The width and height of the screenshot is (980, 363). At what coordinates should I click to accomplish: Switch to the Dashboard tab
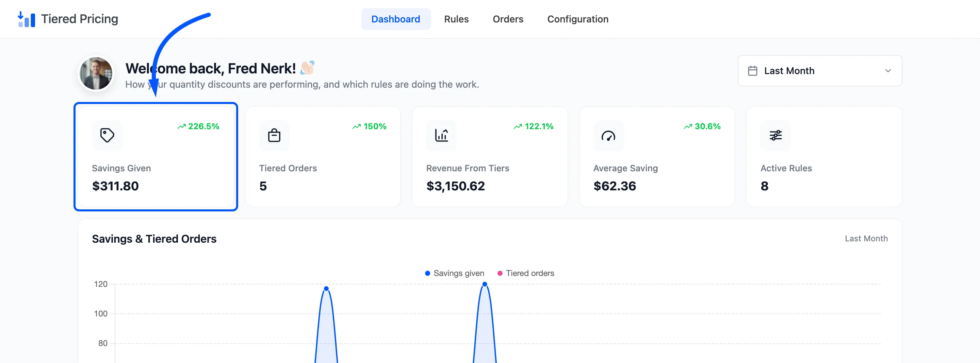pyautogui.click(x=396, y=19)
